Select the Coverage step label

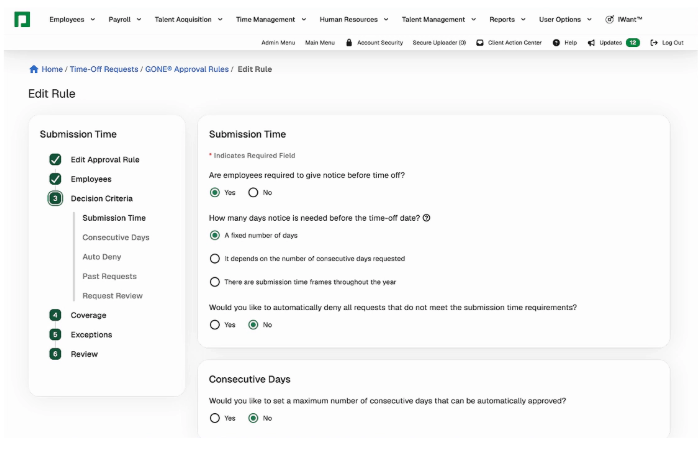(88, 315)
